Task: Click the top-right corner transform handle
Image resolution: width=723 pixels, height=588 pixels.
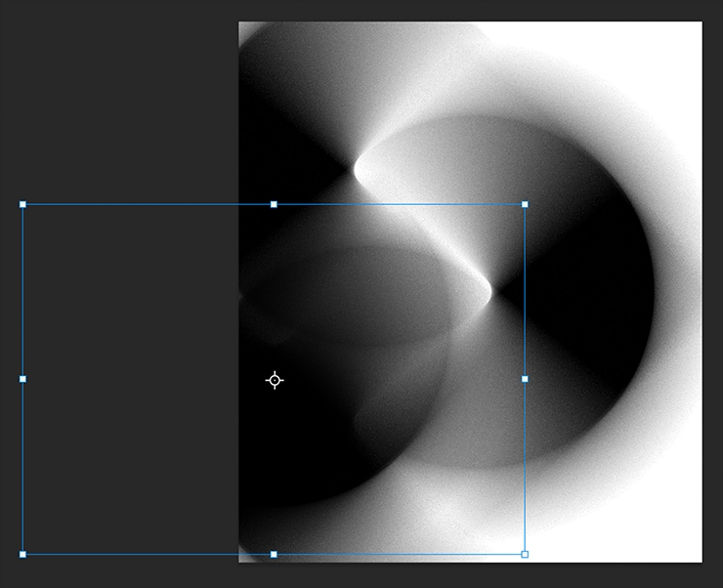Action: coord(525,205)
